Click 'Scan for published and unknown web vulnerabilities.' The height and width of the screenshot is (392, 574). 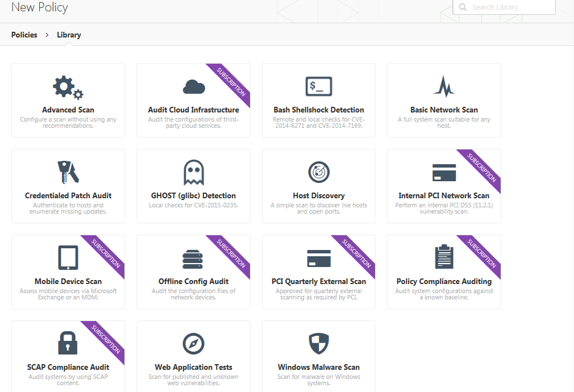click(193, 380)
